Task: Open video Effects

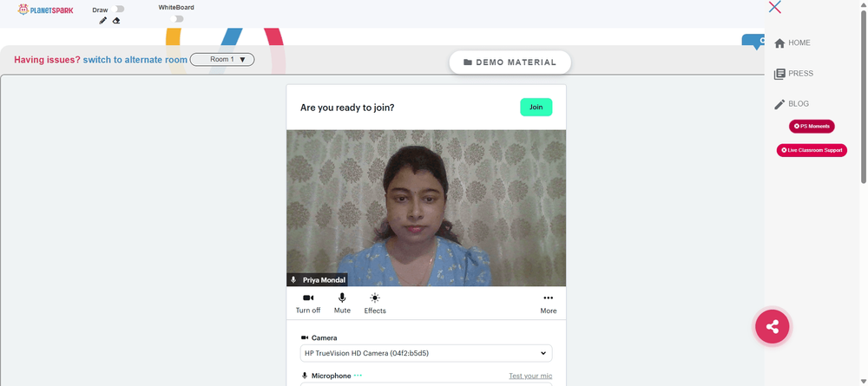Action: tap(375, 304)
